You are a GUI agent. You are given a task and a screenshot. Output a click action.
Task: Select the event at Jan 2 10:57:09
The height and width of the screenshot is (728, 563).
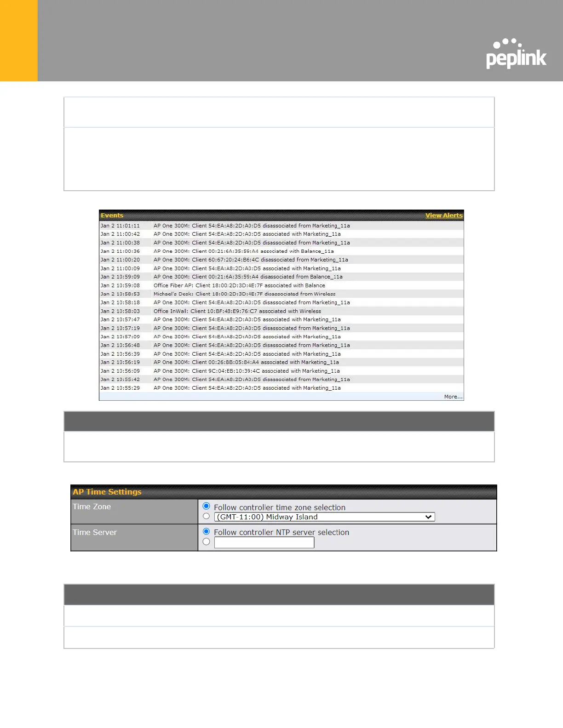tap(281, 336)
